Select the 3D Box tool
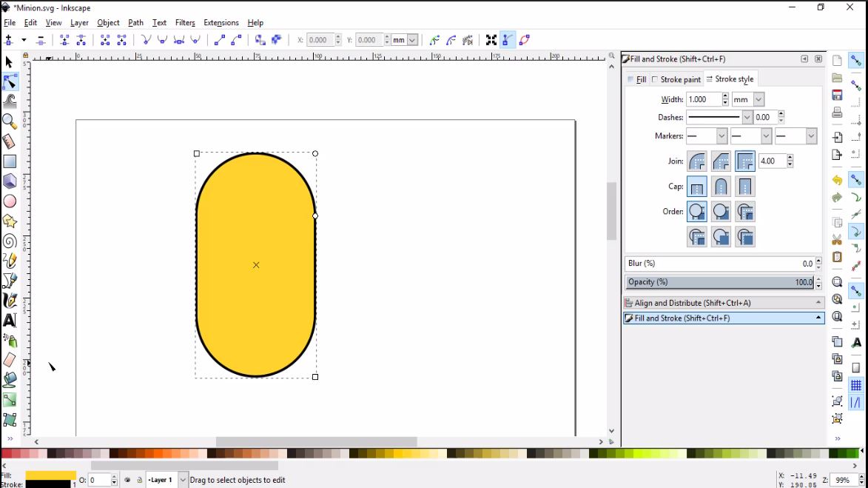This screenshot has width=868, height=488. tap(10, 181)
